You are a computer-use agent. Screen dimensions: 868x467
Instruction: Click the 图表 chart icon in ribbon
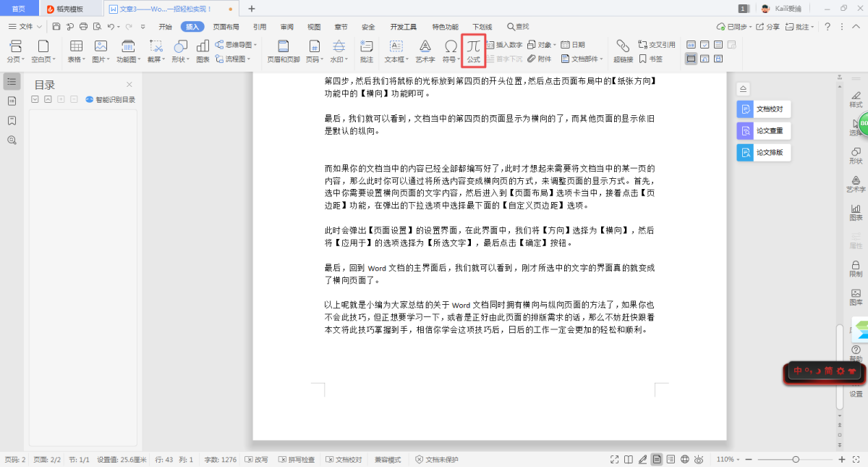(x=203, y=49)
